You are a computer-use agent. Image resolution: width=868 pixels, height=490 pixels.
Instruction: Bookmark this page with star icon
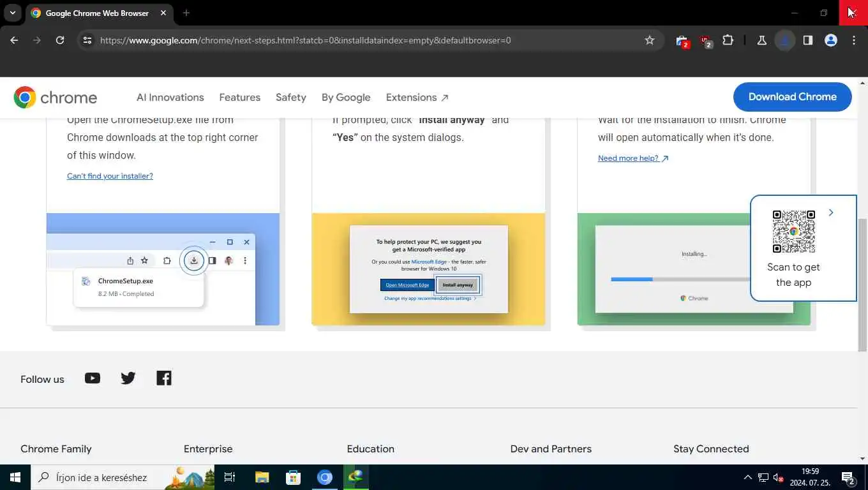(650, 40)
